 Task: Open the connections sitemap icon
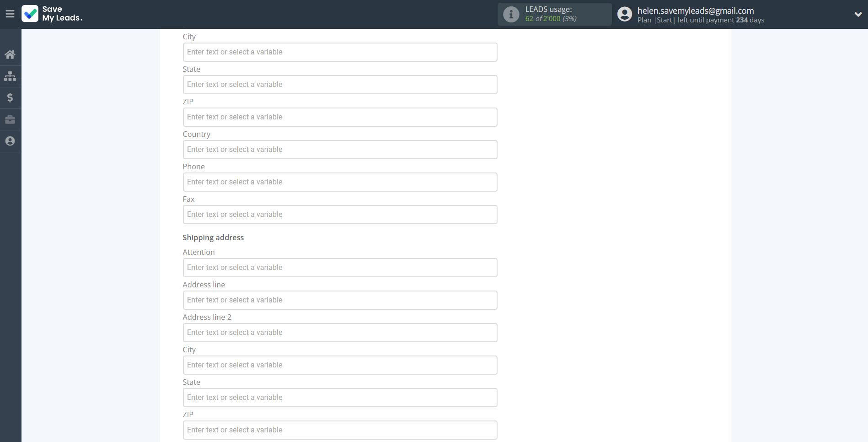tap(10, 76)
